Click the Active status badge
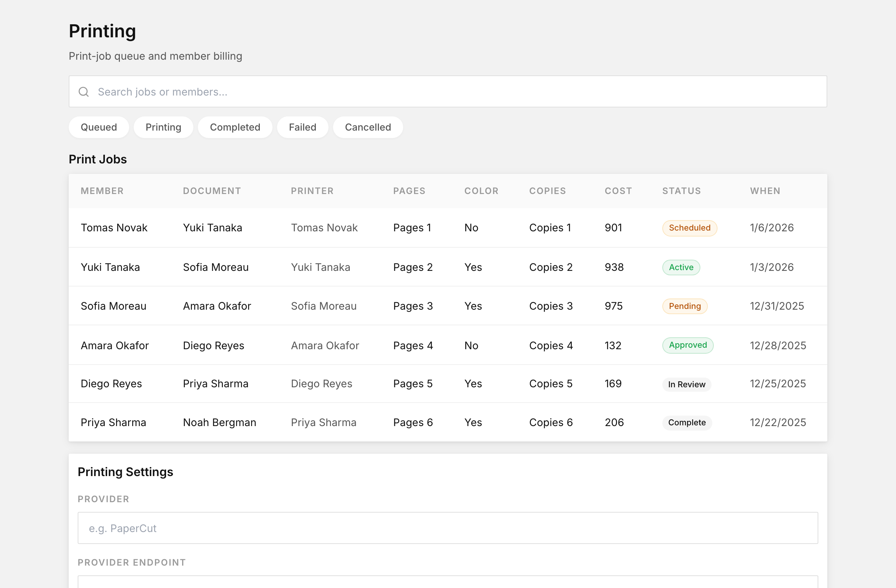The width and height of the screenshot is (896, 588). pyautogui.click(x=681, y=268)
